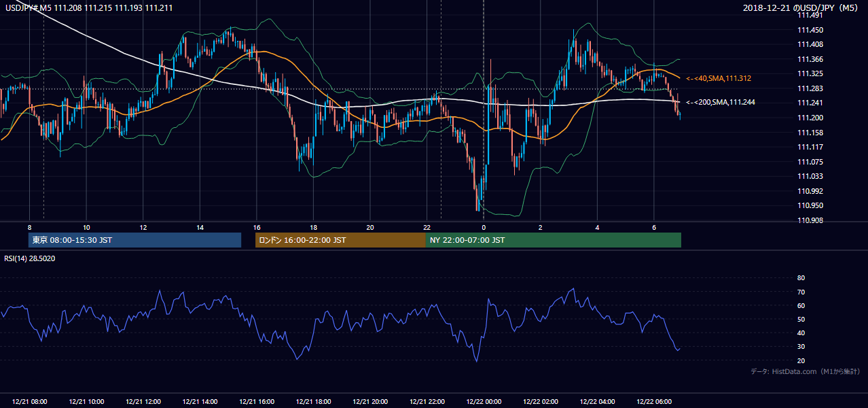
Task: Click the 12/22 06:00 date label
Action: tap(653, 402)
